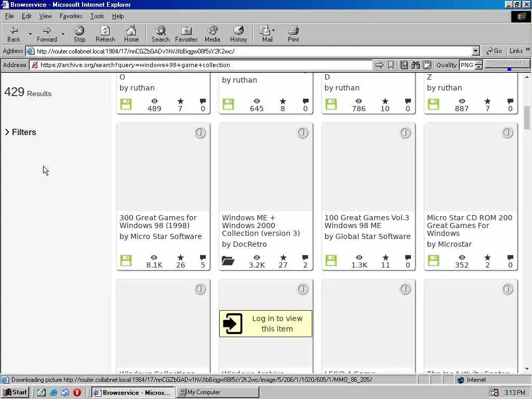Open Micro Star CD ROM 200 Great Games
This screenshot has height=399, width=532.
point(470,225)
